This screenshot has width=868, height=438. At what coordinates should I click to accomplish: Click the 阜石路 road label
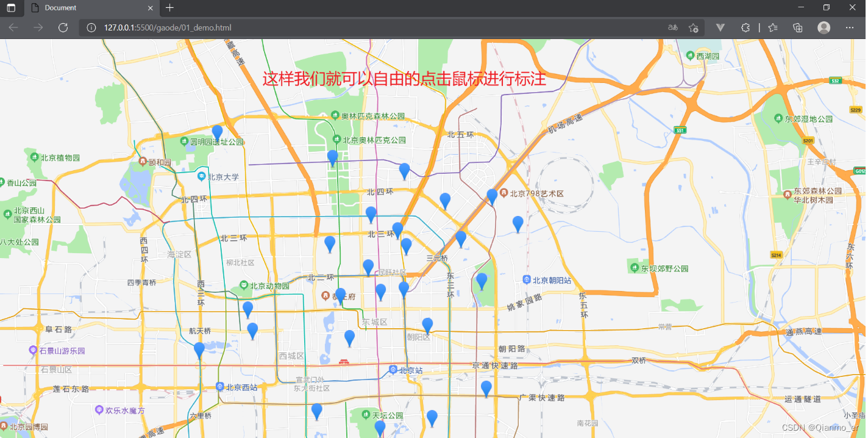(59, 329)
